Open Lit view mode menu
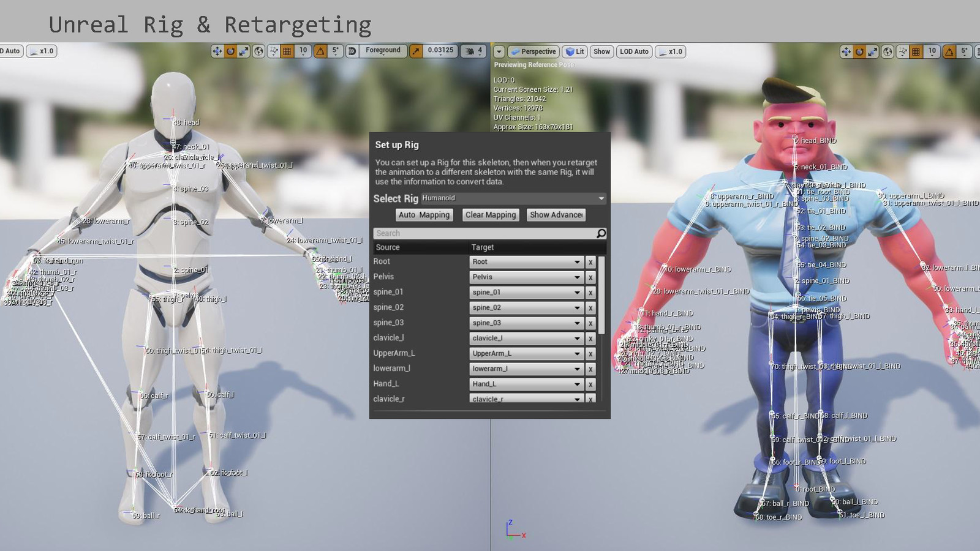The image size is (980, 551). [x=575, y=52]
